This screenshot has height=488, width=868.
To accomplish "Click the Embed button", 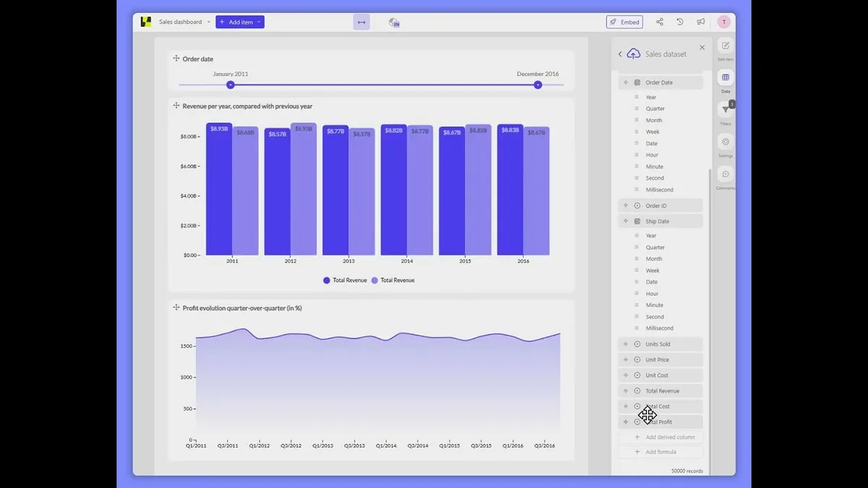I will 624,22.
